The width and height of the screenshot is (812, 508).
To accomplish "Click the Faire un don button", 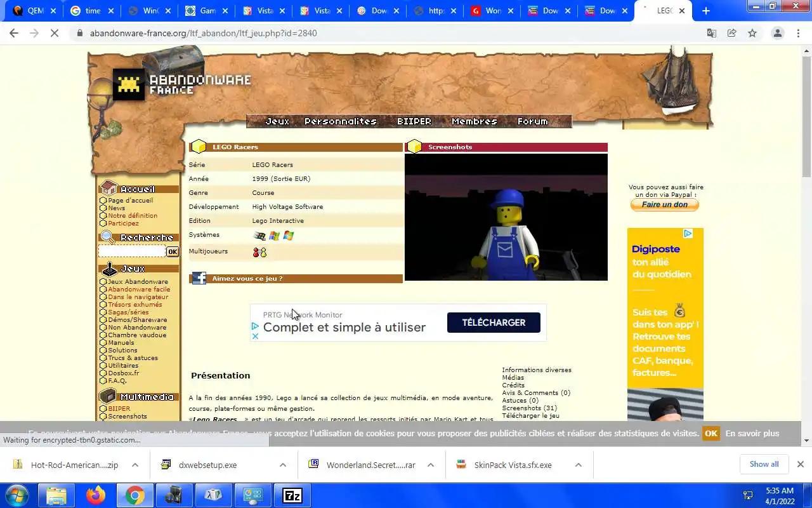I will tap(664, 205).
